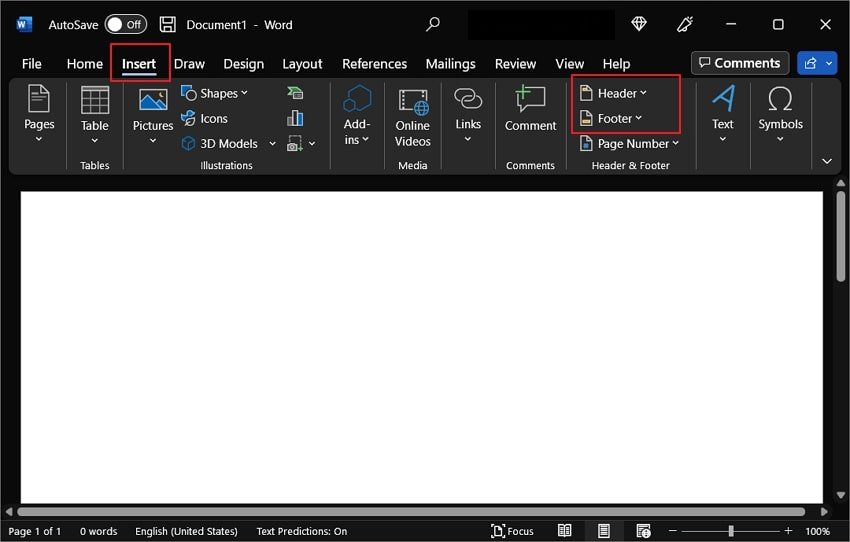Viewport: 850px width, 542px height.
Task: Open the Links dropdown
Action: (468, 115)
